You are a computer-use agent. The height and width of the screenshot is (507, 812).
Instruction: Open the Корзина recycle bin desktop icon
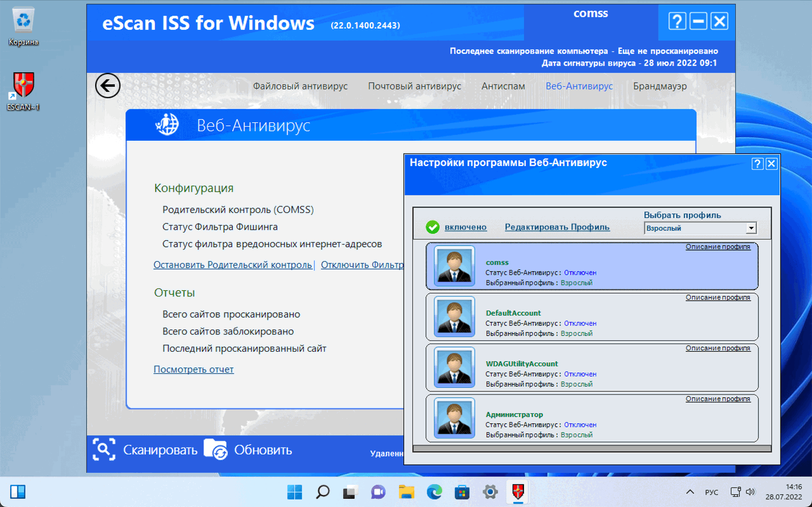point(23,27)
